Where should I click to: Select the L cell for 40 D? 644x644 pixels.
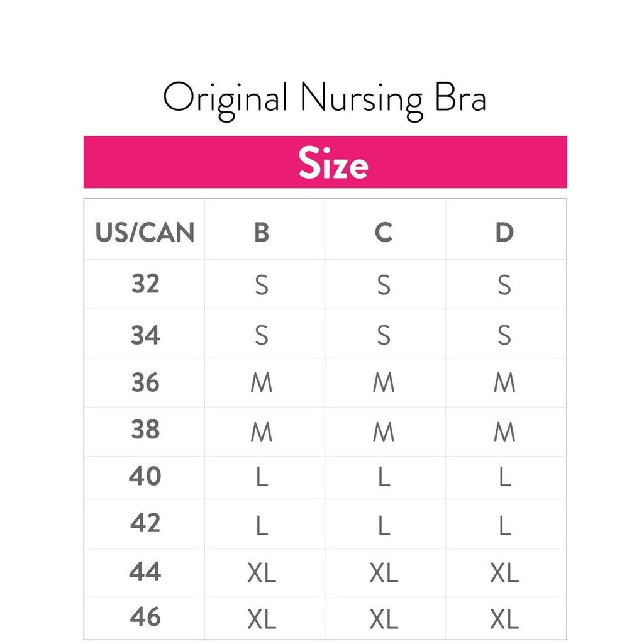click(x=504, y=477)
